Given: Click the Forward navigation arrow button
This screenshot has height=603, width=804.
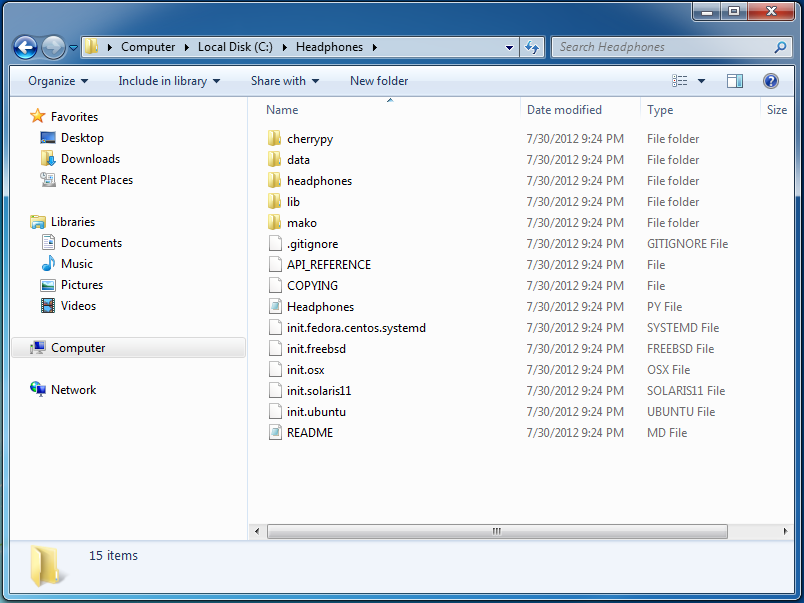Looking at the screenshot, I should point(53,48).
